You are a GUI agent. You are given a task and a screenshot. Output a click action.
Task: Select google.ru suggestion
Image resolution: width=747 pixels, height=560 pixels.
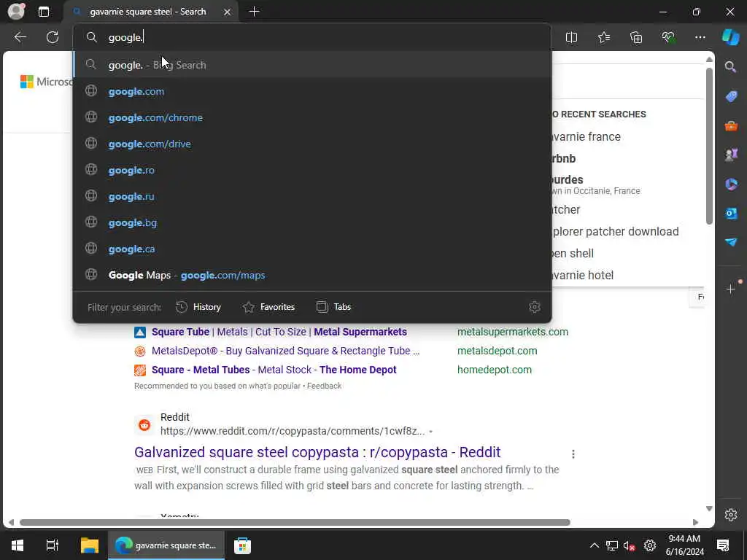point(312,196)
